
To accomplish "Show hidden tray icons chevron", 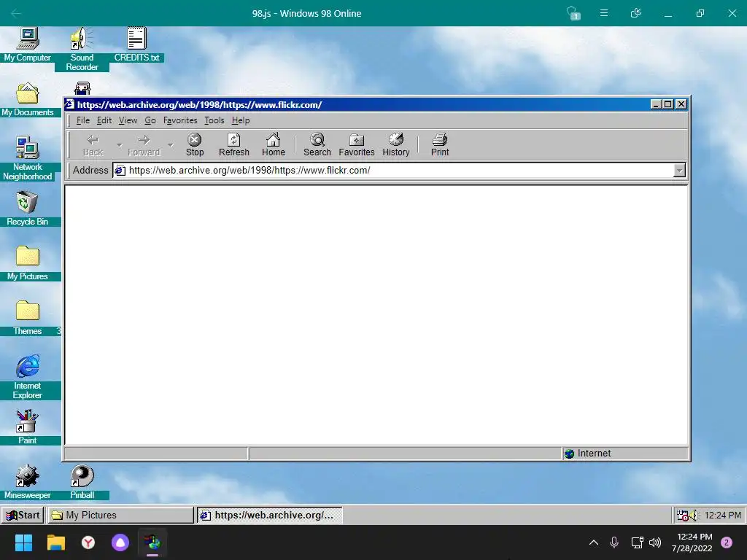I will coord(594,542).
